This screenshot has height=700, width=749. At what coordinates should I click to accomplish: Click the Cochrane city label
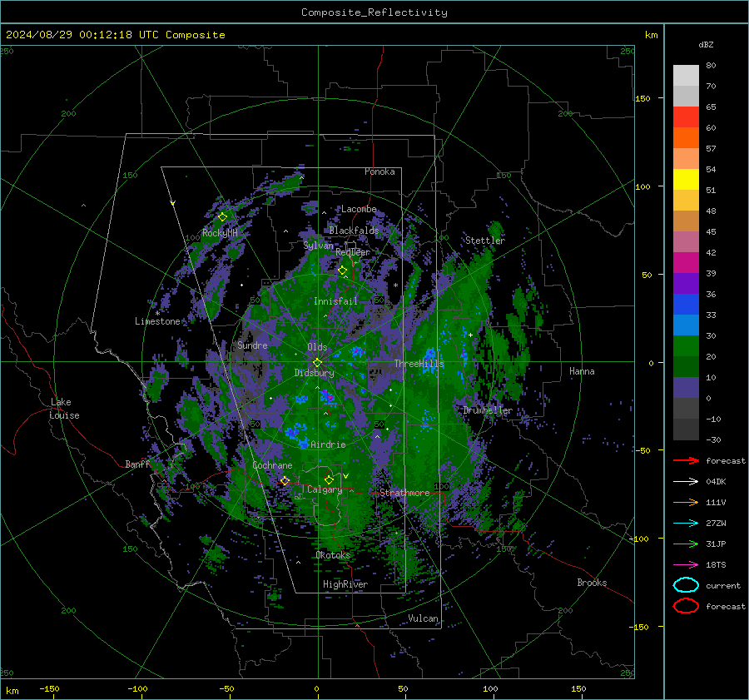pos(272,465)
